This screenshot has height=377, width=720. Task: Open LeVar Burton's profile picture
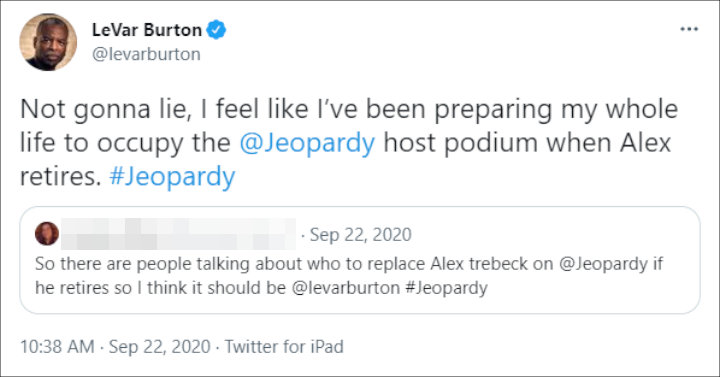tap(48, 42)
